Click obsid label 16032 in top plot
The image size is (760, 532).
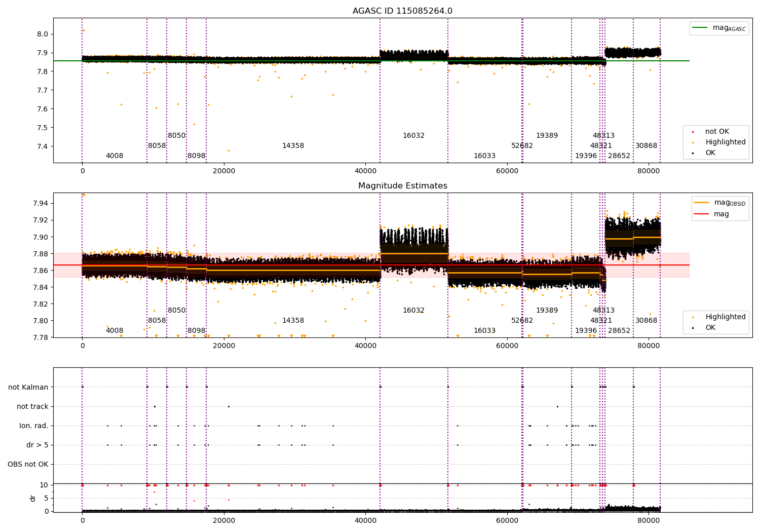(414, 136)
